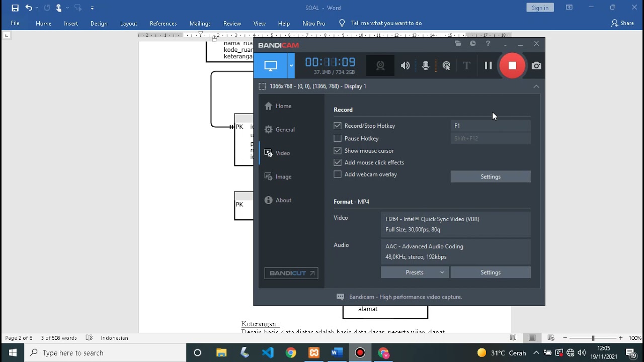
Task: Open the Word undo history dropdown arrow
Action: (x=37, y=8)
